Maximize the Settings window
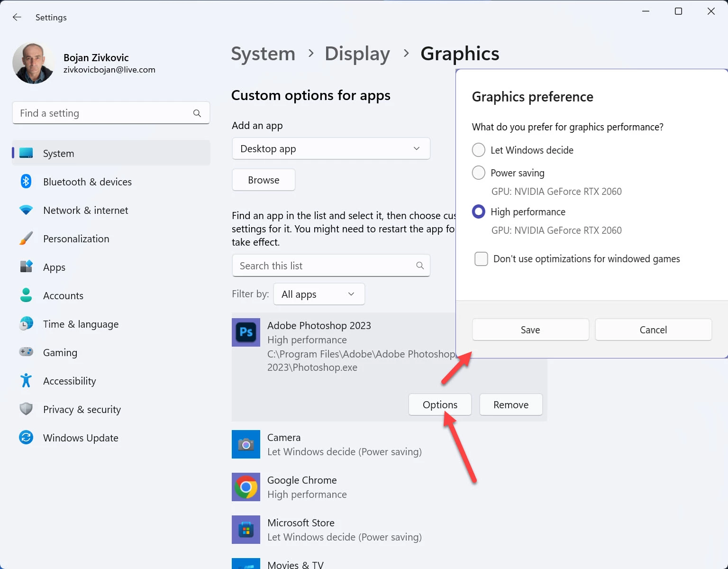Image resolution: width=728 pixels, height=569 pixels. click(678, 11)
